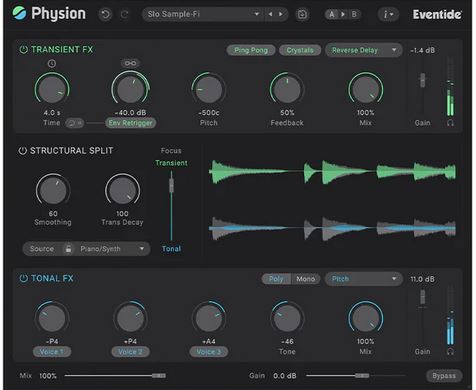Select compare state A
The image size is (476, 390).
(331, 14)
